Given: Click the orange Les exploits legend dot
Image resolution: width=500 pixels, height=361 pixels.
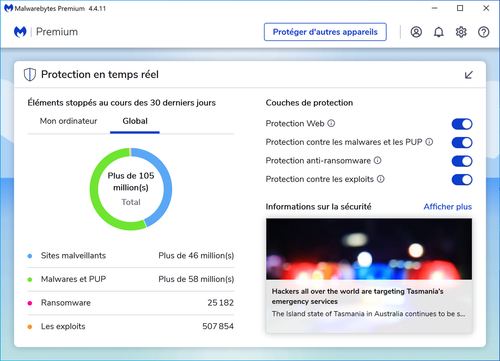Looking at the screenshot, I should click(30, 327).
